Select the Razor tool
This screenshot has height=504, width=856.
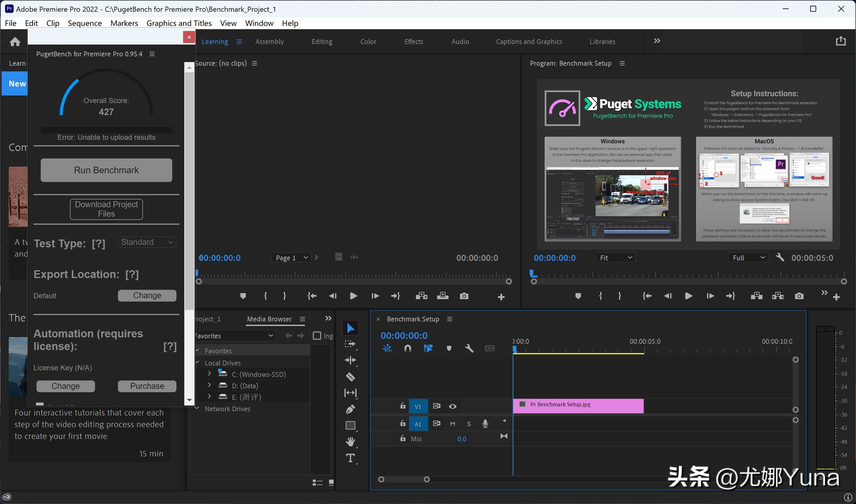[x=350, y=377]
